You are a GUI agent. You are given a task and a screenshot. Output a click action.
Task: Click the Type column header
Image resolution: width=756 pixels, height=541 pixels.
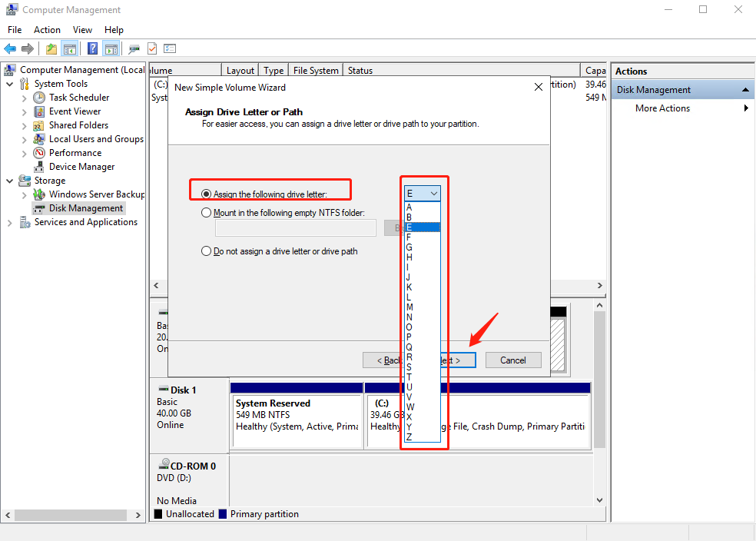pyautogui.click(x=274, y=71)
